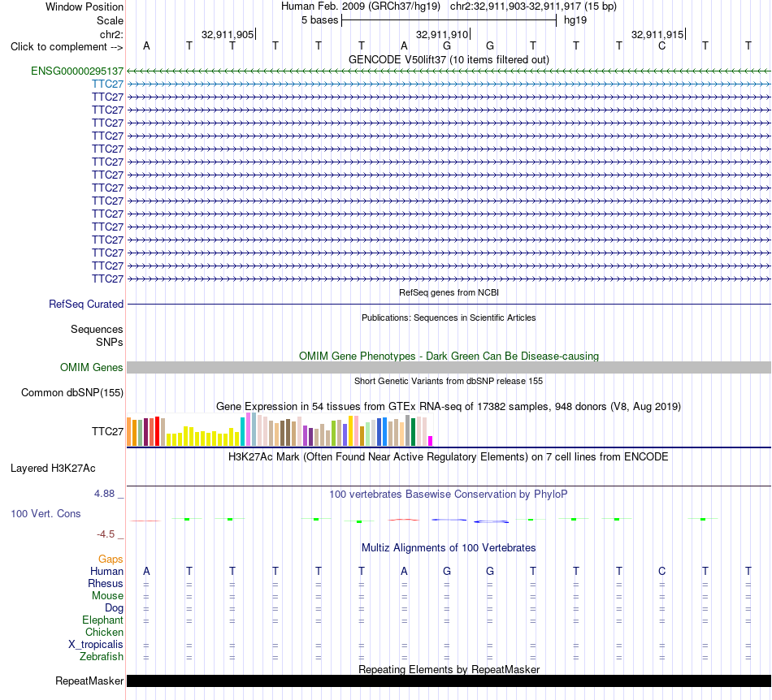Image resolution: width=772 pixels, height=700 pixels.
Task: Click the RefSeq Curated transcript line
Action: (x=449, y=304)
